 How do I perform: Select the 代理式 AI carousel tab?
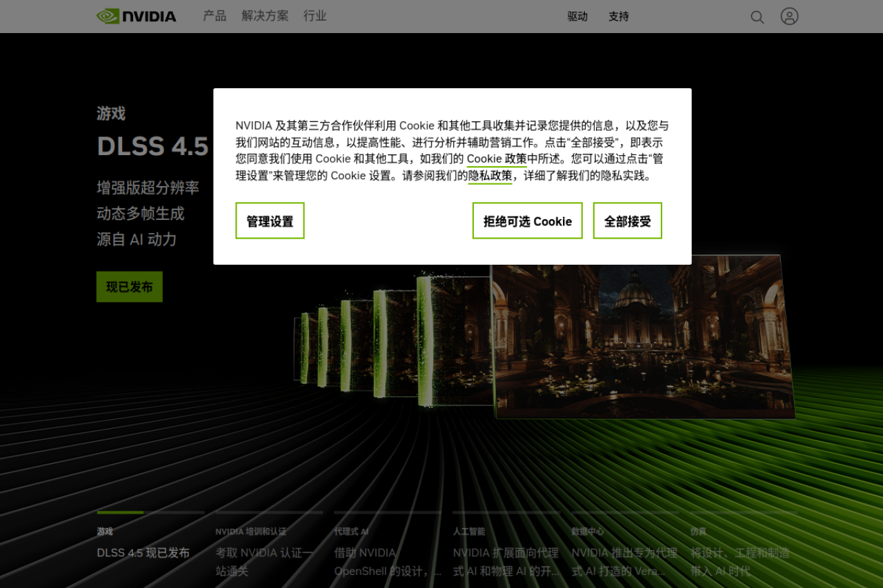click(x=388, y=551)
